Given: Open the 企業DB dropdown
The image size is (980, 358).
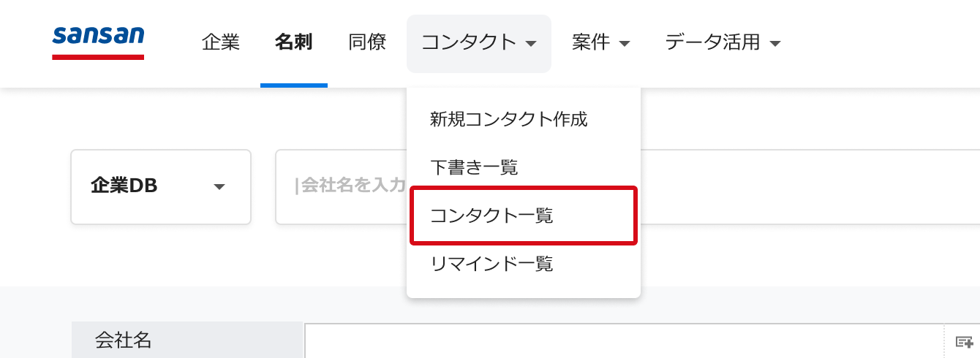Looking at the screenshot, I should [161, 187].
